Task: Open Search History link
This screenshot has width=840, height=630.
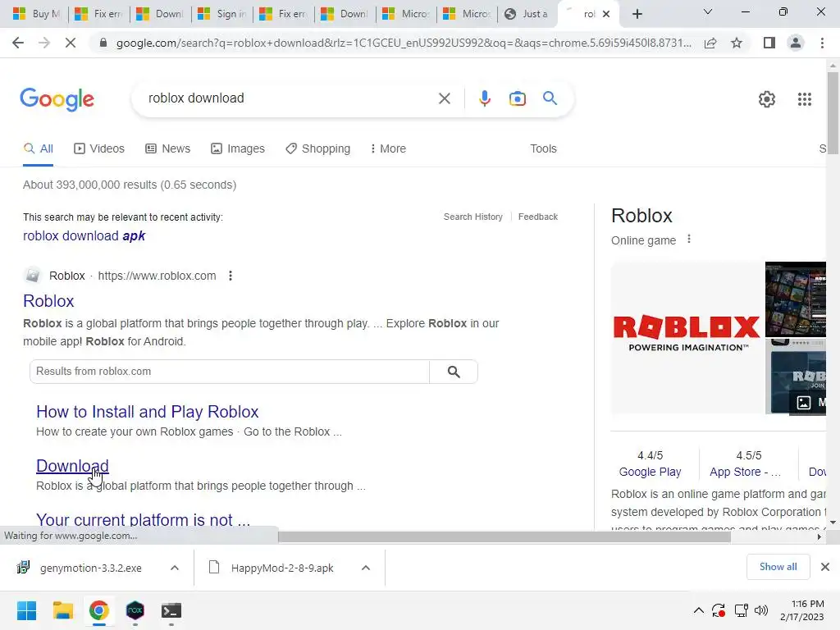Action: pos(473,217)
